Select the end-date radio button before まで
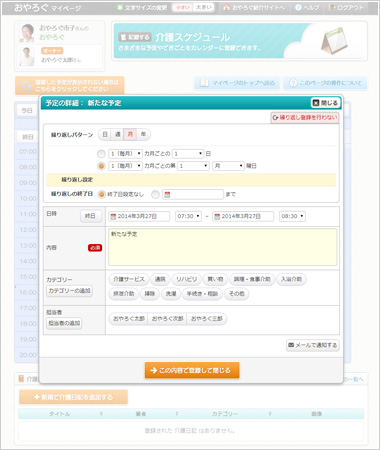This screenshot has width=380, height=450. [155, 194]
